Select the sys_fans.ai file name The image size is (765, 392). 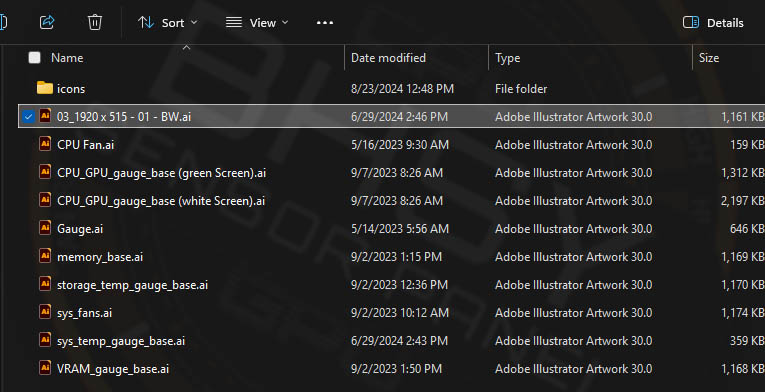84,313
